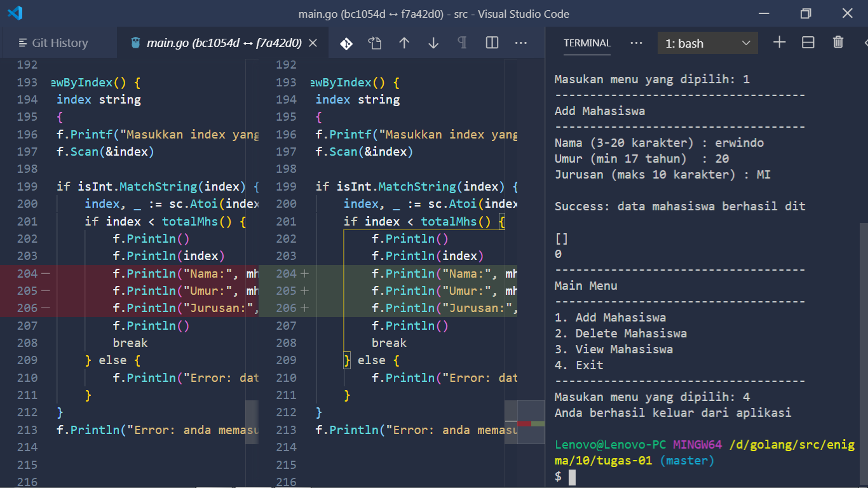Click the plus marker on line 204 in the right pane
The width and height of the screenshot is (868, 488).
pyautogui.click(x=304, y=274)
